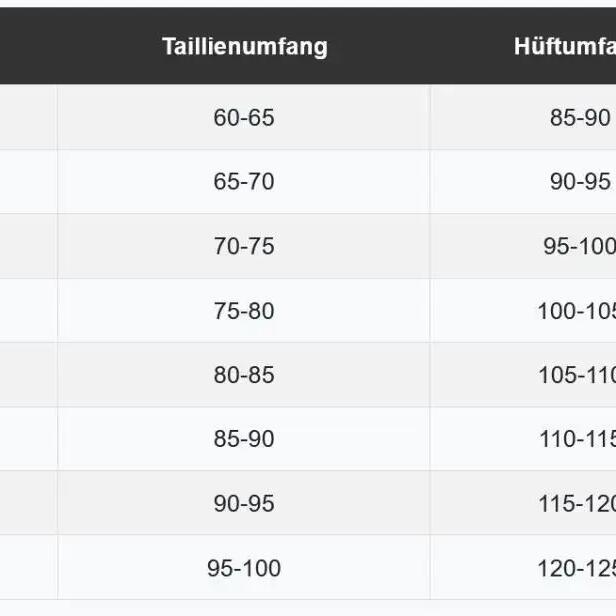Select the 85-90 waist cell

244,439
